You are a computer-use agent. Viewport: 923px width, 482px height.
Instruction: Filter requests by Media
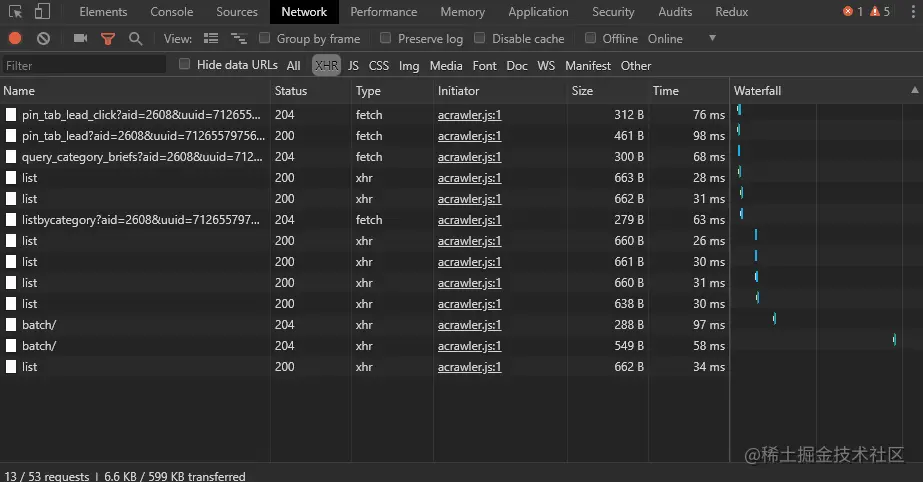click(446, 65)
